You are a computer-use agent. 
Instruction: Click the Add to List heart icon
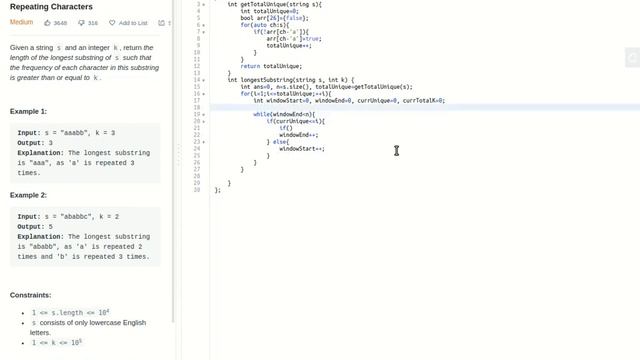click(x=112, y=23)
